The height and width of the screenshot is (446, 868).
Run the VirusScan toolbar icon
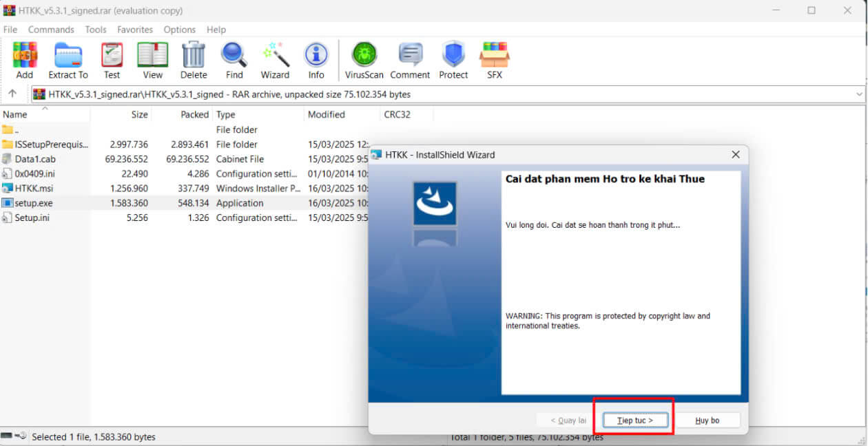[364, 54]
